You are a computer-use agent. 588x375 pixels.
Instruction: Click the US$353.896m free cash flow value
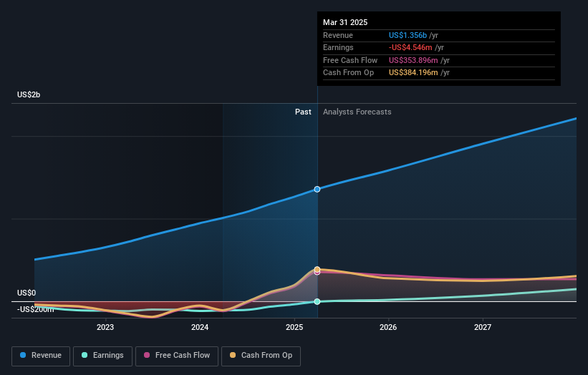tap(413, 60)
